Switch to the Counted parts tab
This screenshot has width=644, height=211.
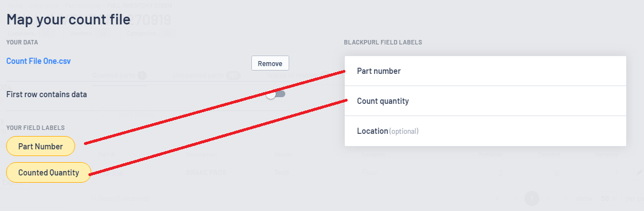coord(119,76)
